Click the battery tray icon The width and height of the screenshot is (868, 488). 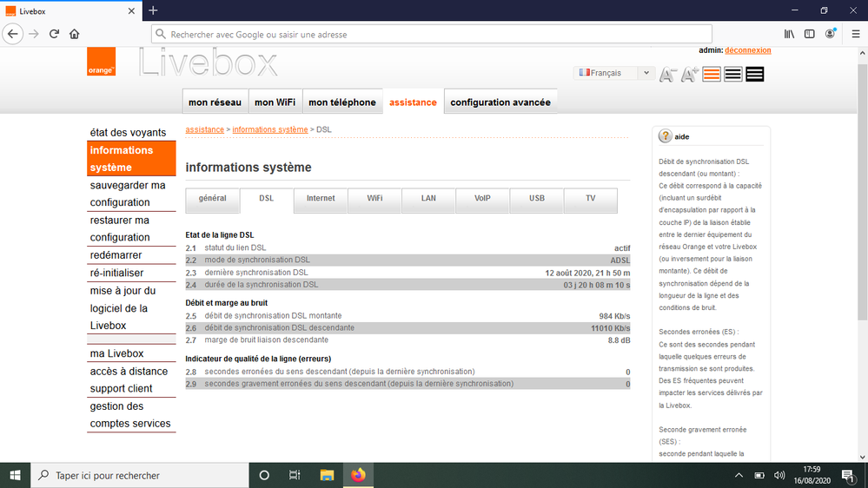(759, 475)
